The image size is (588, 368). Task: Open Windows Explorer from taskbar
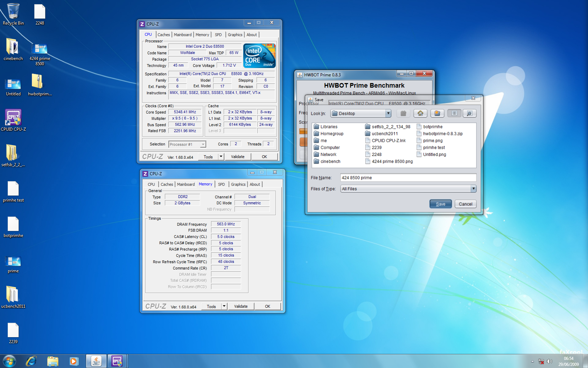pyautogui.click(x=52, y=361)
